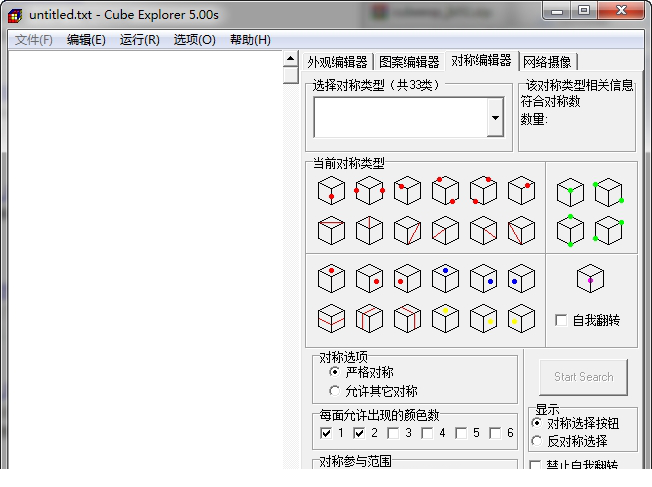Open 文件(F) menu
Screen dimensions: 652x487
pos(34,40)
